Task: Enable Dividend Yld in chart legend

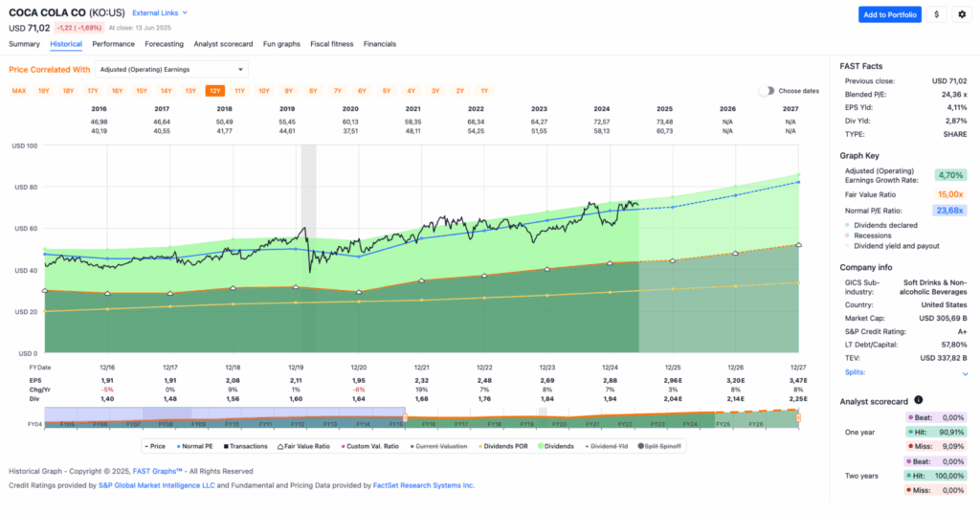Action: point(606,446)
